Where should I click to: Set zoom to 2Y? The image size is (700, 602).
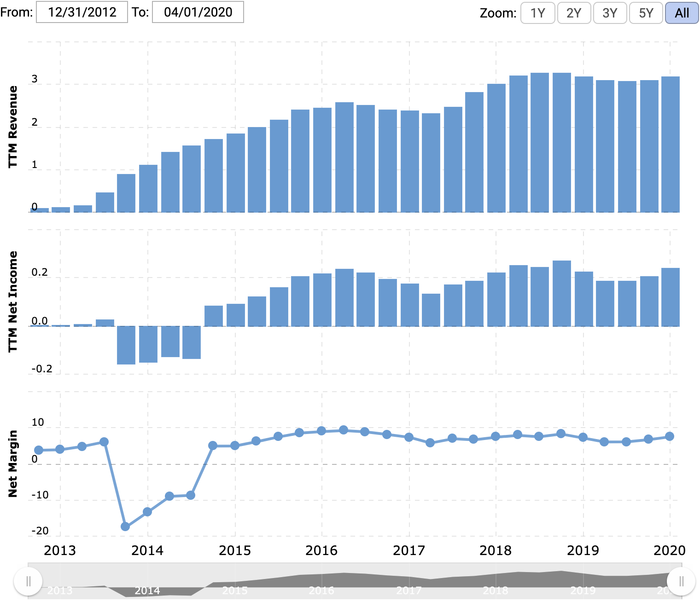click(574, 13)
